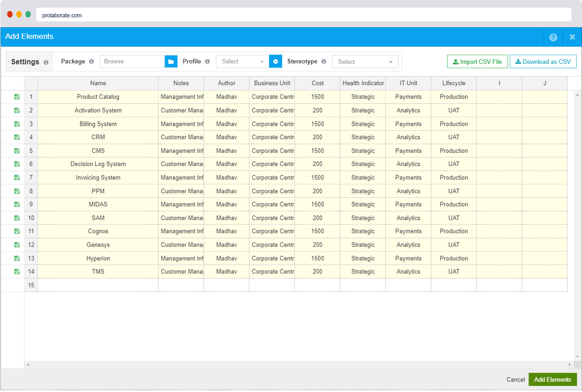This screenshot has height=392, width=582.
Task: Click the save icon for row 13 Hyperion
Action: coord(17,259)
